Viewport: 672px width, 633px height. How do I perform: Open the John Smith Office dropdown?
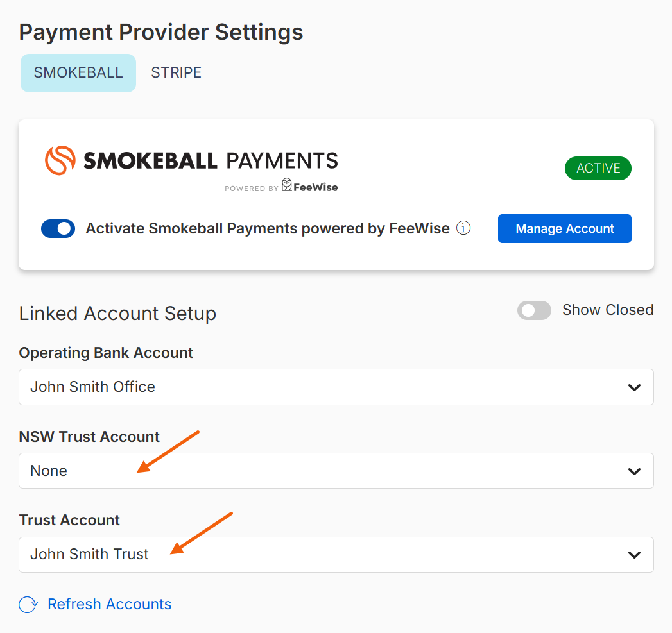pyautogui.click(x=321, y=387)
